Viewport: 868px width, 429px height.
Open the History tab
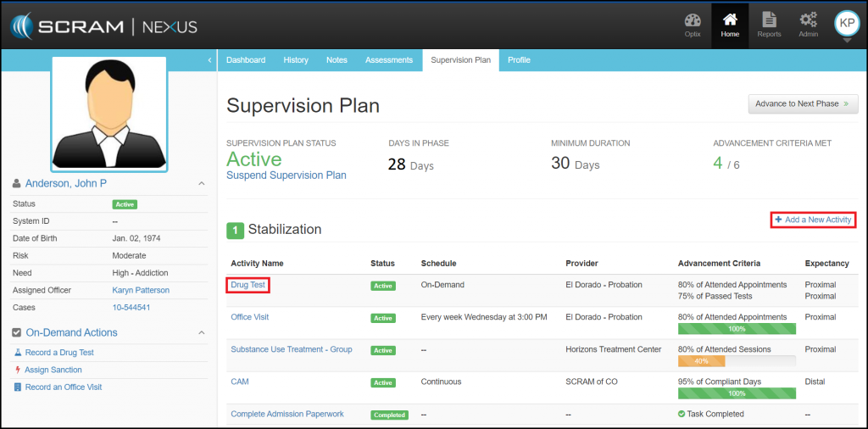coord(296,60)
